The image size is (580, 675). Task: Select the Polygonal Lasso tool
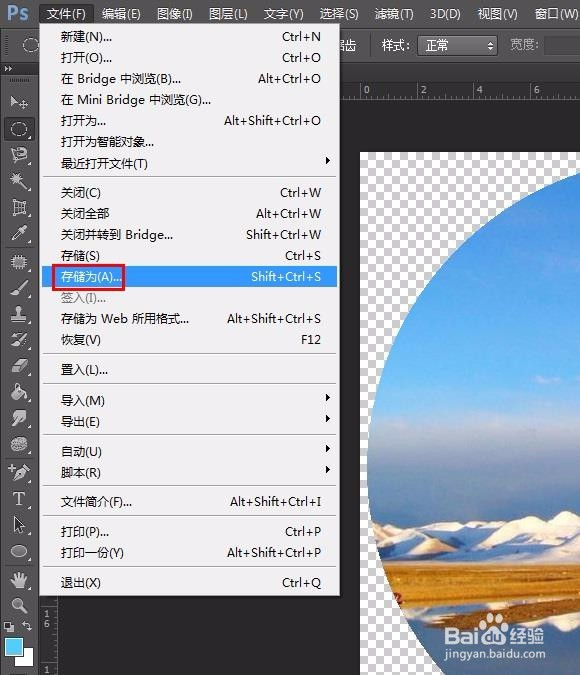19,155
